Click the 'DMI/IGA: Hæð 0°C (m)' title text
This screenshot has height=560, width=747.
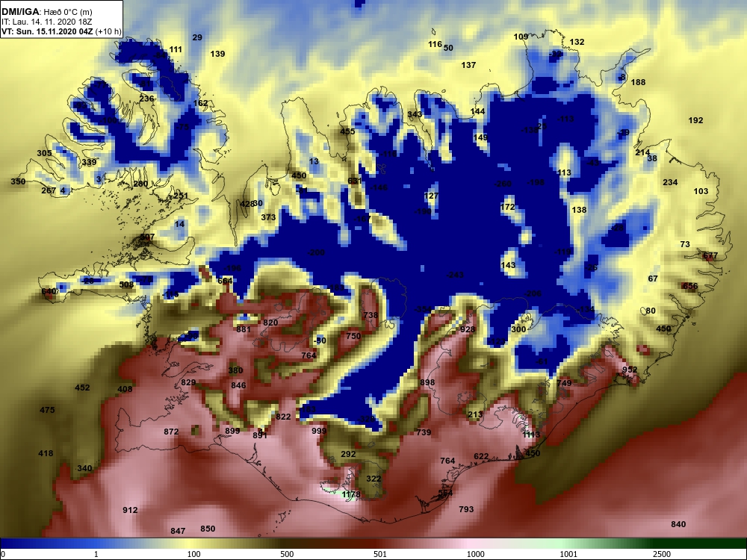point(46,11)
